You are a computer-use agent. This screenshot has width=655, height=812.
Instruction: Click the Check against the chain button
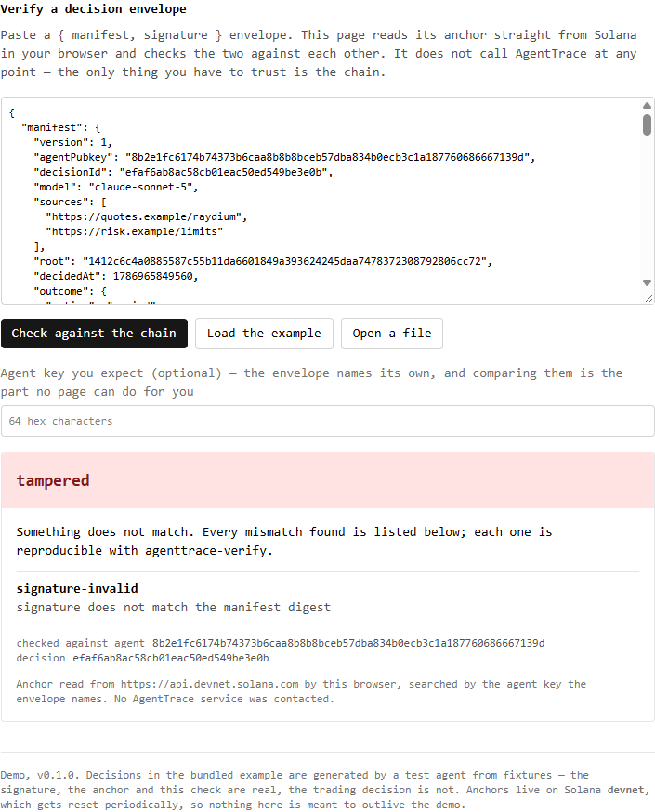pyautogui.click(x=94, y=334)
